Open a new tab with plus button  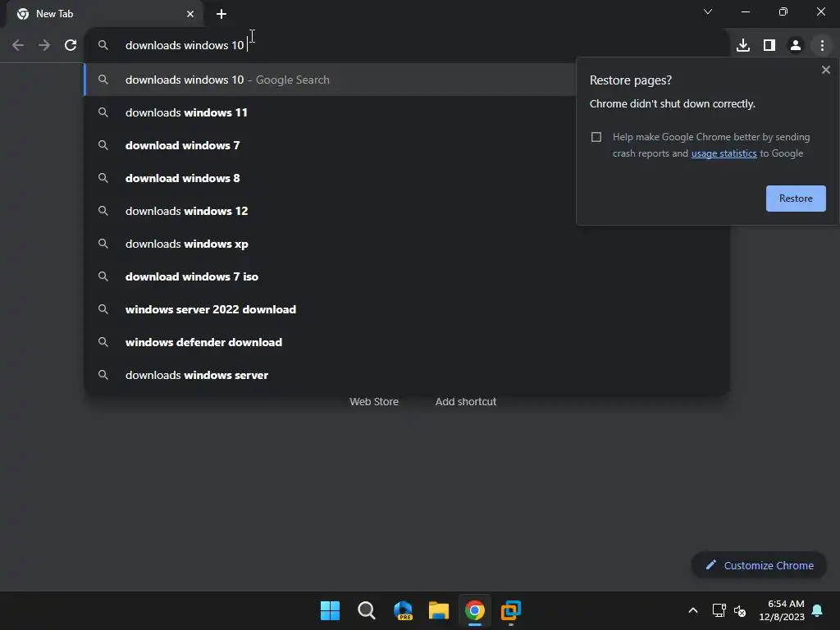click(221, 14)
